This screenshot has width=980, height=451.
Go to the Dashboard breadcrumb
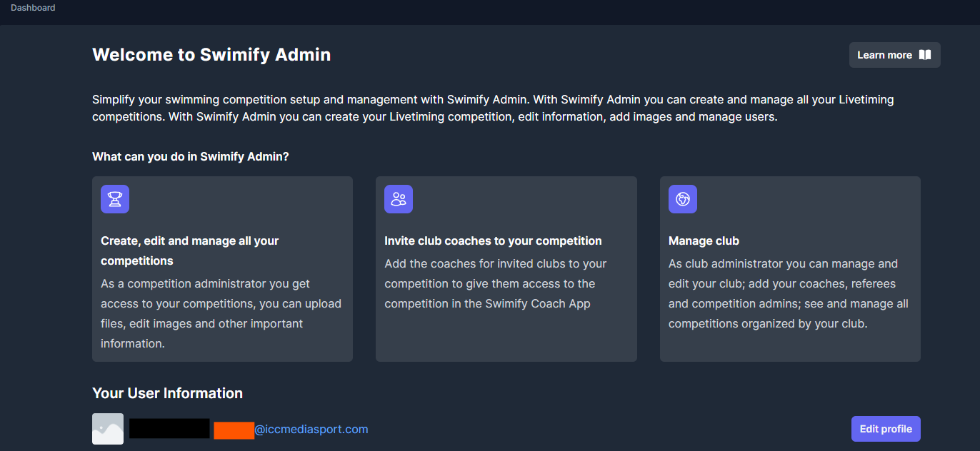click(33, 8)
